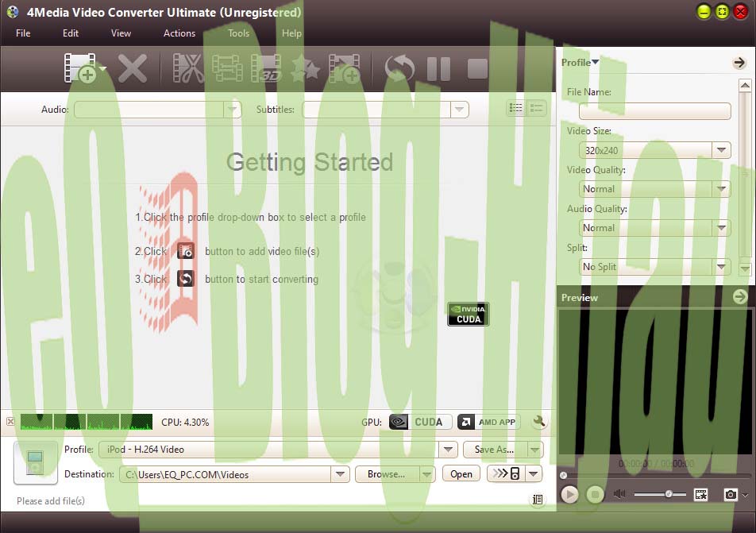Click the File Name input field
This screenshot has width=756, height=533.
(x=654, y=111)
